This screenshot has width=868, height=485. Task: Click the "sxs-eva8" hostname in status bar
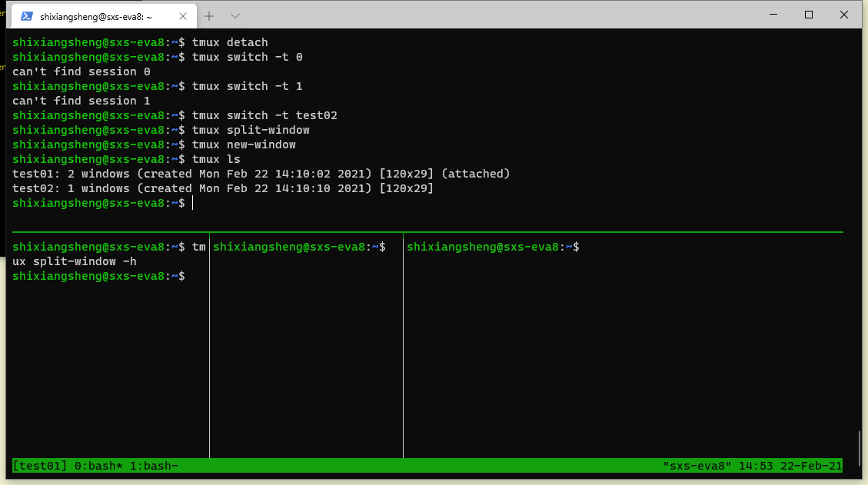tap(697, 467)
